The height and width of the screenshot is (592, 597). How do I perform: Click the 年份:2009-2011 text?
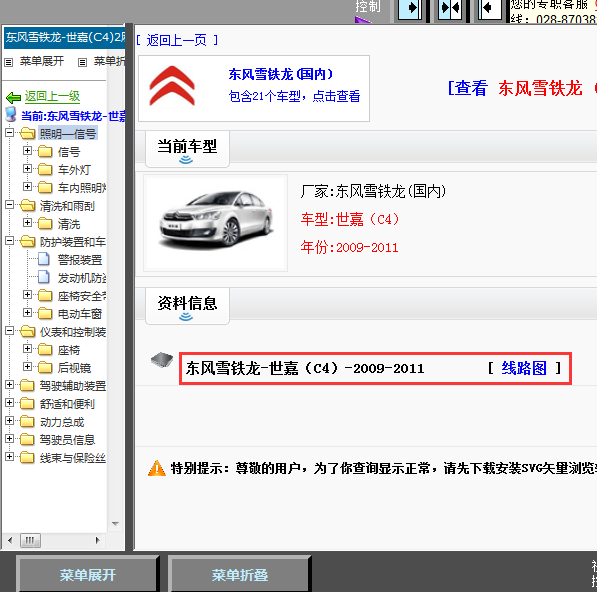coord(349,247)
